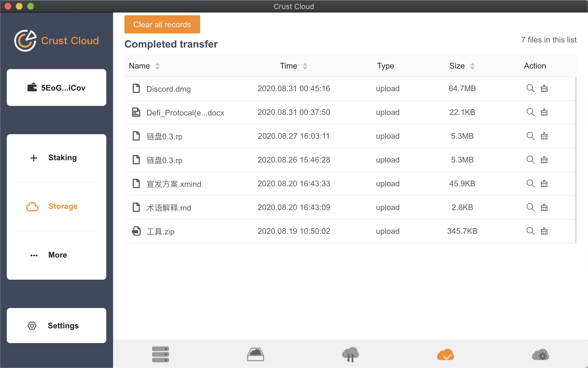Image resolution: width=588 pixels, height=368 pixels.
Task: Open the More sidebar menu item
Action: click(x=57, y=255)
